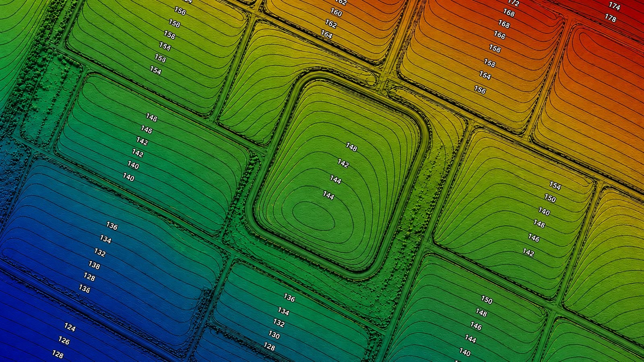Click the 156 label just beneath 164
Screen dimensions: 644x362
pos(480,90)
